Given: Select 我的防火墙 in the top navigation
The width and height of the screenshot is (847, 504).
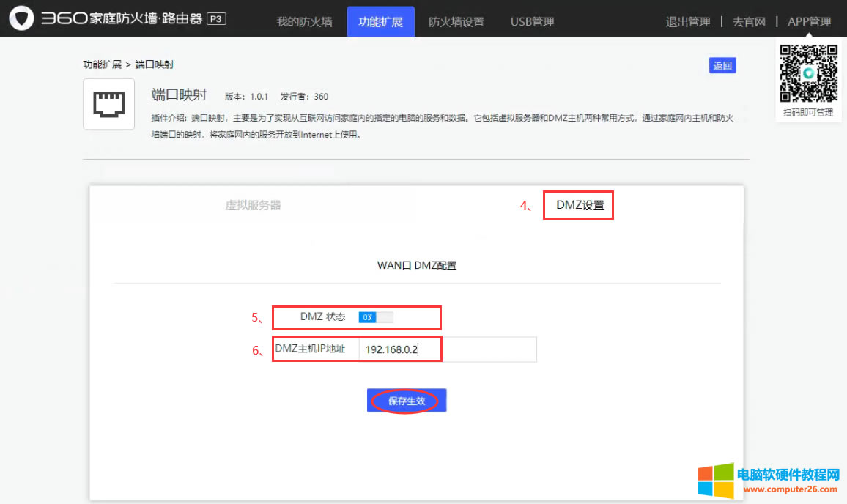Looking at the screenshot, I should tap(305, 21).
